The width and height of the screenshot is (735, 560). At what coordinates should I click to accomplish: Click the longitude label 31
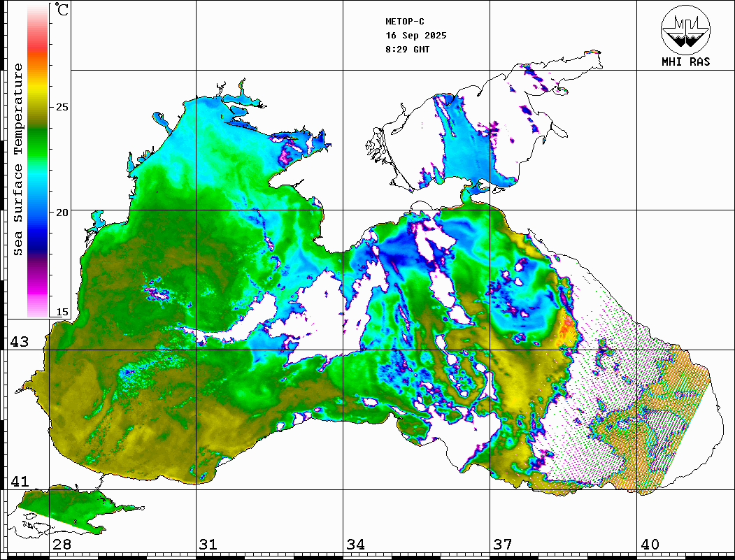click(208, 545)
